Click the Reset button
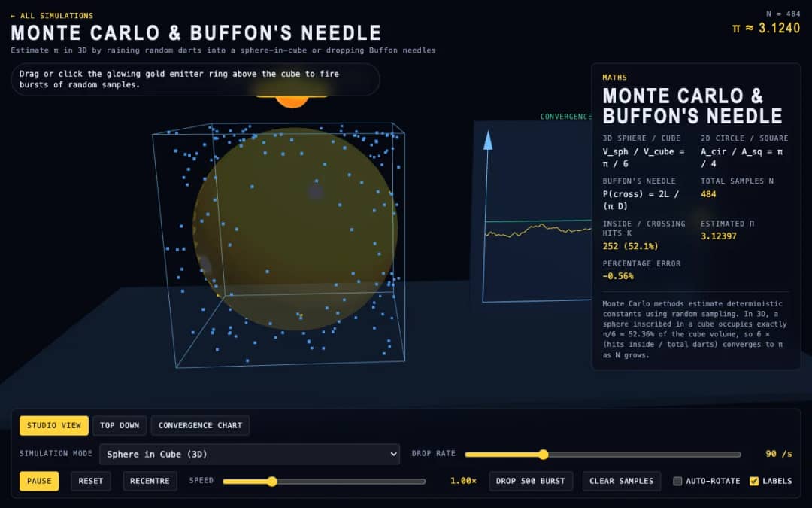This screenshot has height=508, width=812. [91, 481]
